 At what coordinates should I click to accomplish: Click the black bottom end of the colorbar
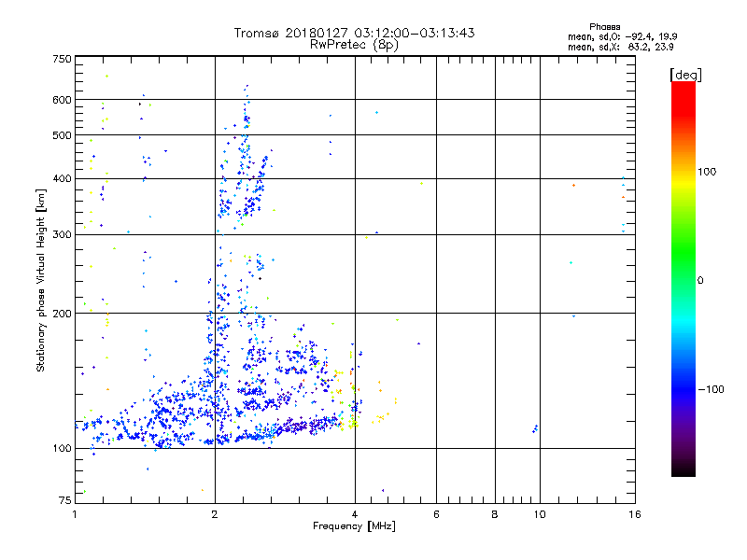point(684,470)
